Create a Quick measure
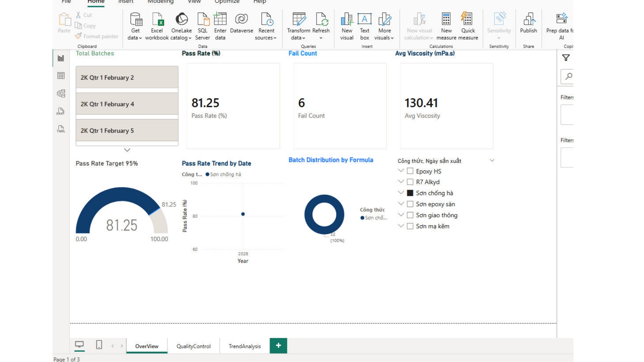This screenshot has height=362, width=644. [468, 26]
